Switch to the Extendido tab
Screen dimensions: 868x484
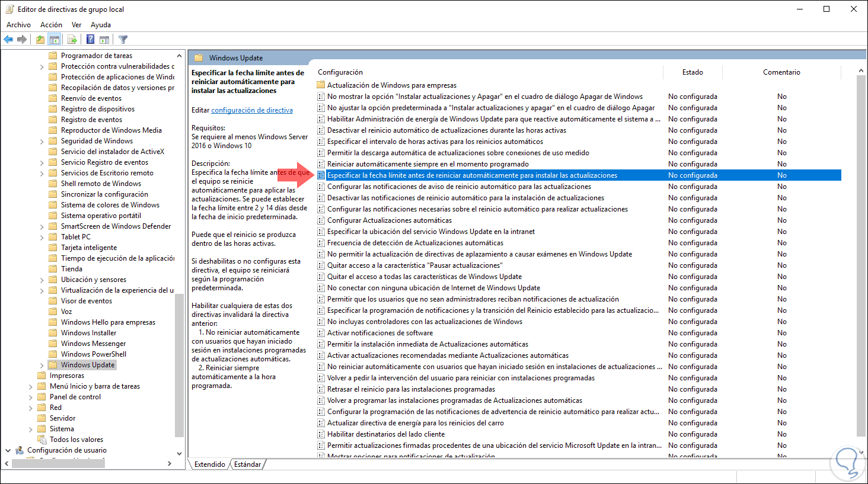point(210,464)
